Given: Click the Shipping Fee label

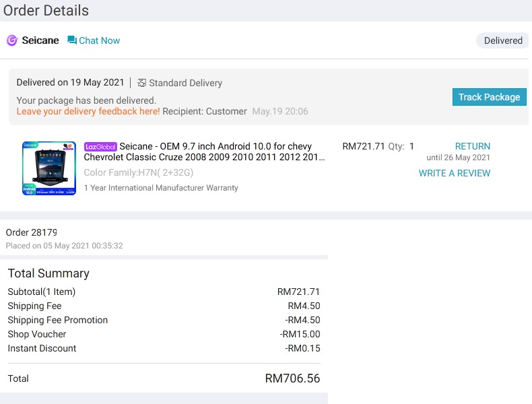Looking at the screenshot, I should pos(34,306).
